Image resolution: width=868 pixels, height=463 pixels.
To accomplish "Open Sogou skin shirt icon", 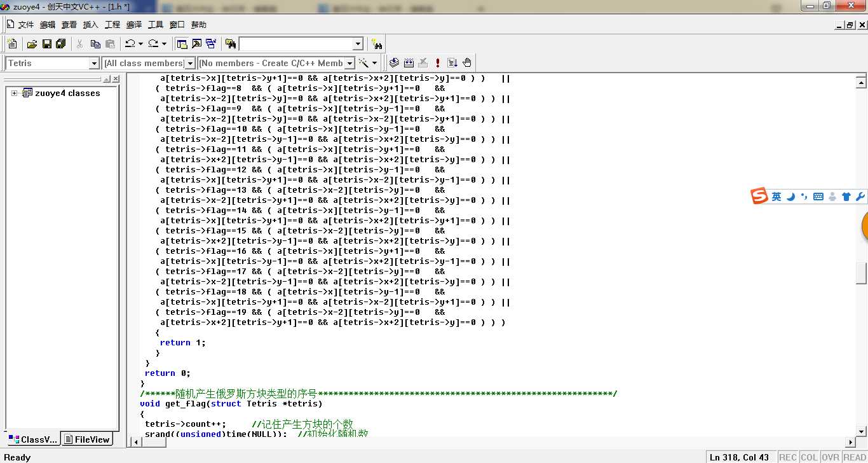I will pos(846,197).
